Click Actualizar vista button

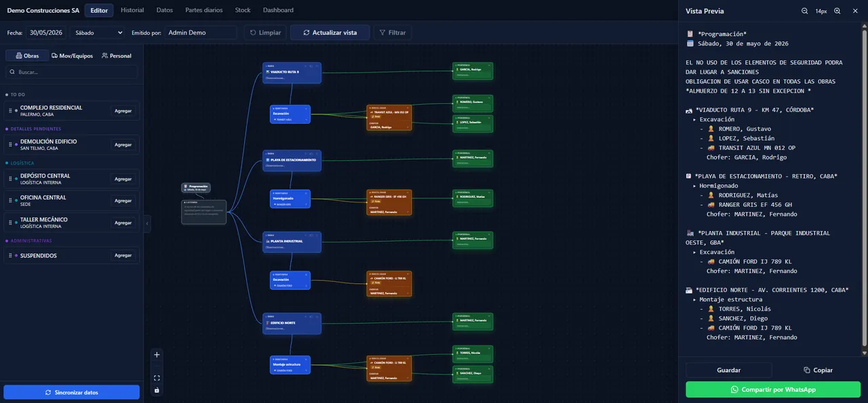click(330, 33)
